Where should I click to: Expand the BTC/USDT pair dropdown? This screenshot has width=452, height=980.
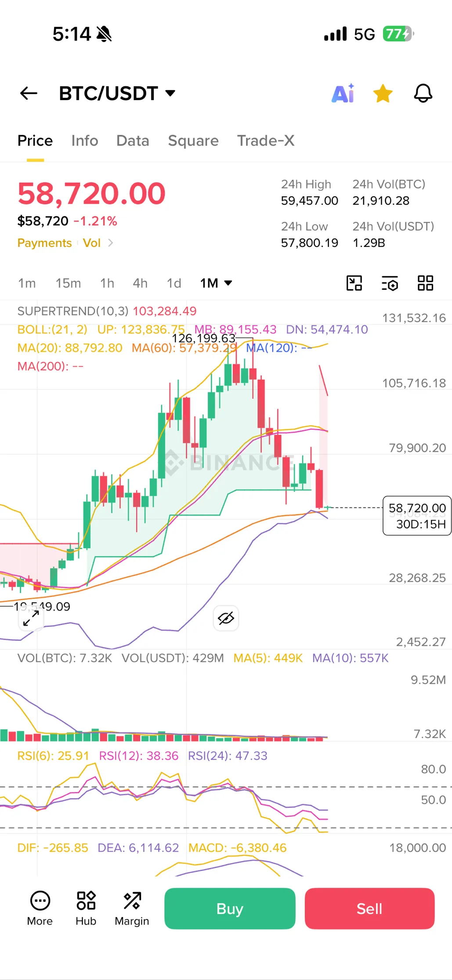170,93
